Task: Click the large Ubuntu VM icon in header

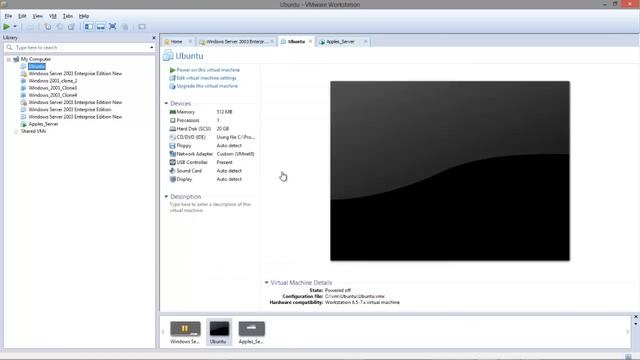Action: (168, 56)
